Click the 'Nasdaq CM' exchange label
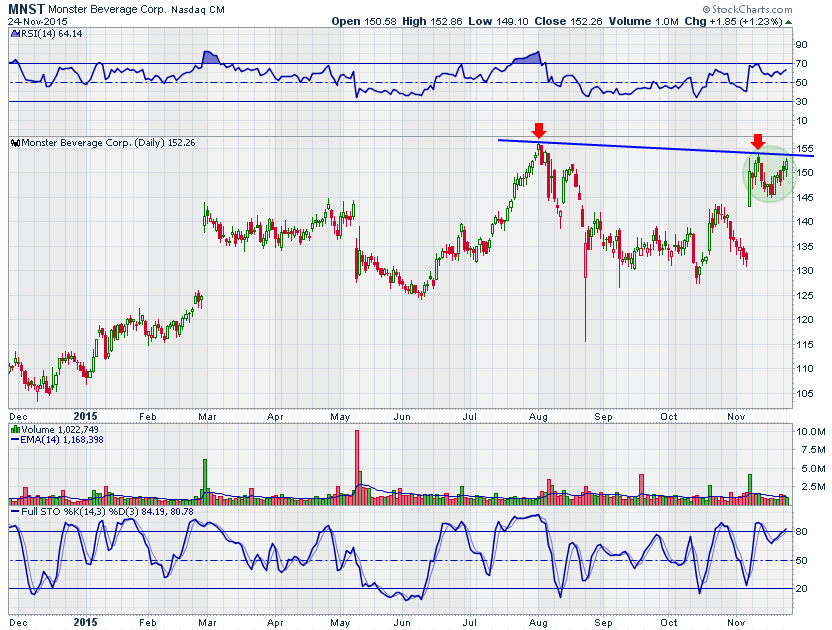 (197, 10)
